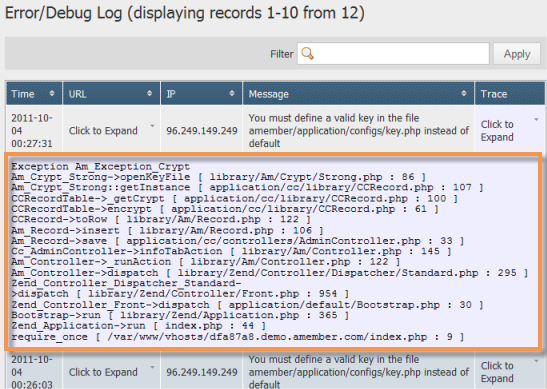Click the URL column header label
Screen dimensions: 547x389
tap(77, 94)
